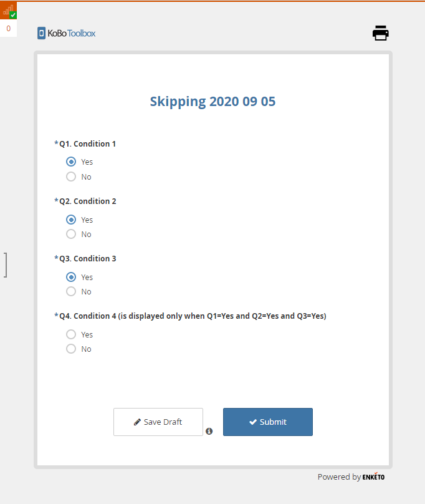Viewport: 425px width, 504px height.
Task: Click the info icon beside Save Draft
Action: (209, 431)
